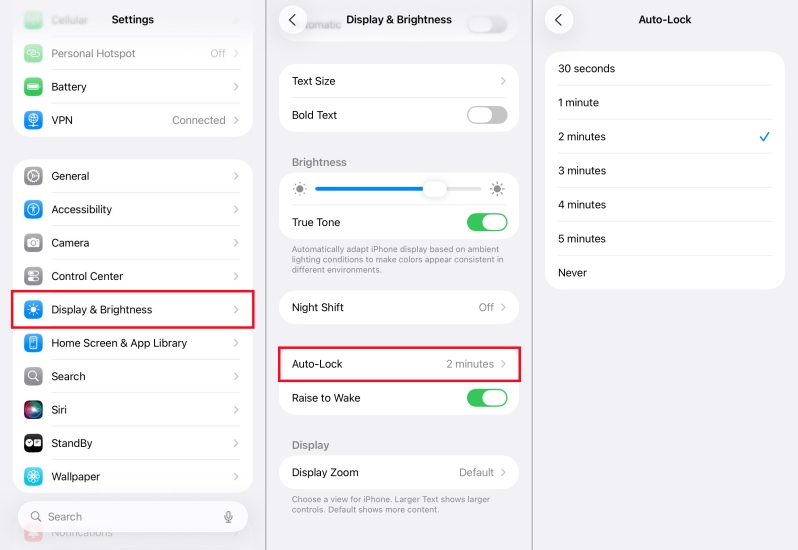Expand the Night Shift setting
Screen dimensions: 798x550
[399, 308]
